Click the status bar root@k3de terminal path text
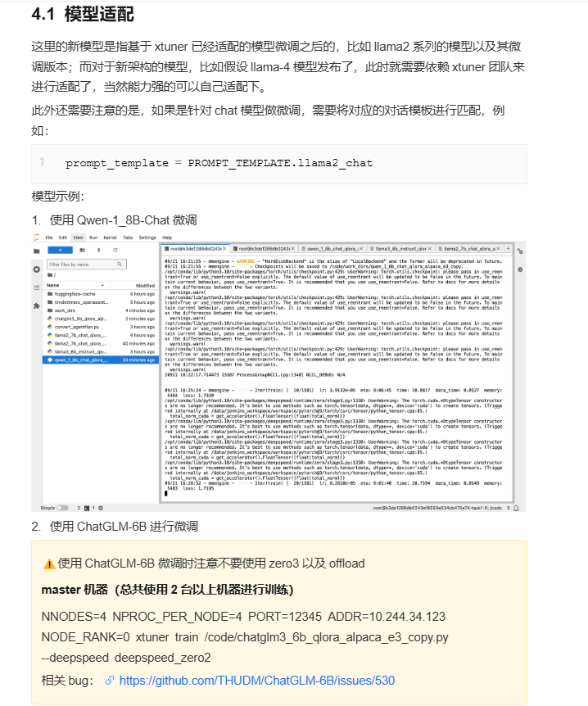This screenshot has height=706, width=588. click(x=437, y=508)
